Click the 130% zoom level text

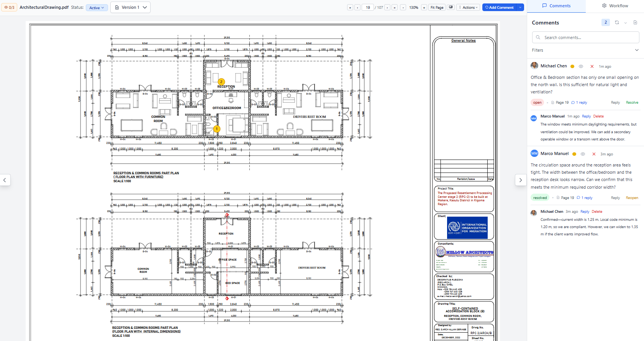414,7
